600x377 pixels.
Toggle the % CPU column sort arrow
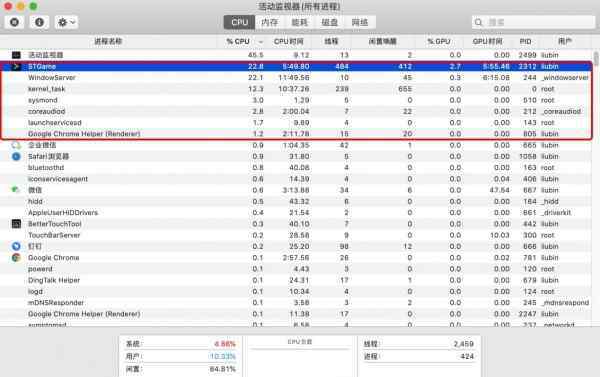[x=261, y=42]
